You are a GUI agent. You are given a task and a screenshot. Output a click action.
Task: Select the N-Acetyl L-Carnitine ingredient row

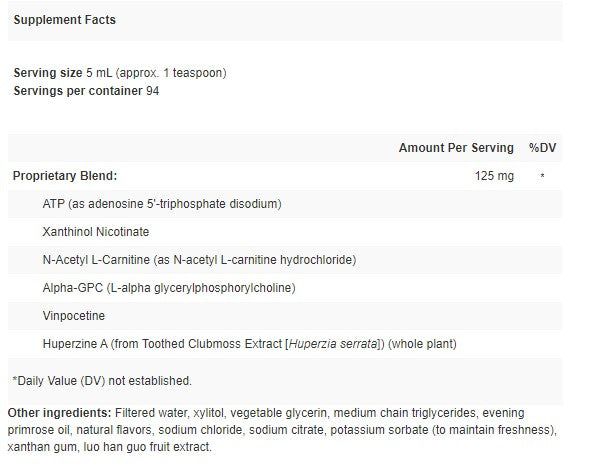[199, 260]
